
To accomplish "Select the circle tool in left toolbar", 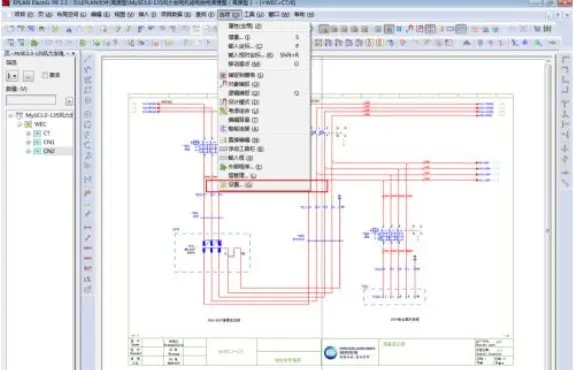I will (x=88, y=114).
